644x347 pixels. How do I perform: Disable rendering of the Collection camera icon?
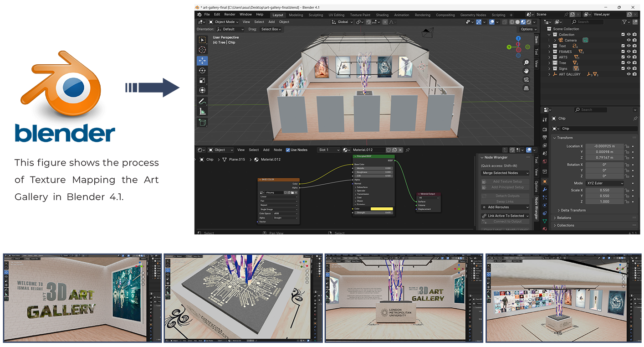(634, 35)
